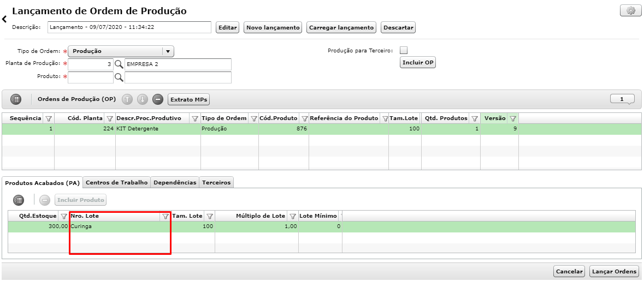The height and width of the screenshot is (281, 644).
Task: Click the Qtd.Estoque cell 300,00
Action: click(x=39, y=226)
